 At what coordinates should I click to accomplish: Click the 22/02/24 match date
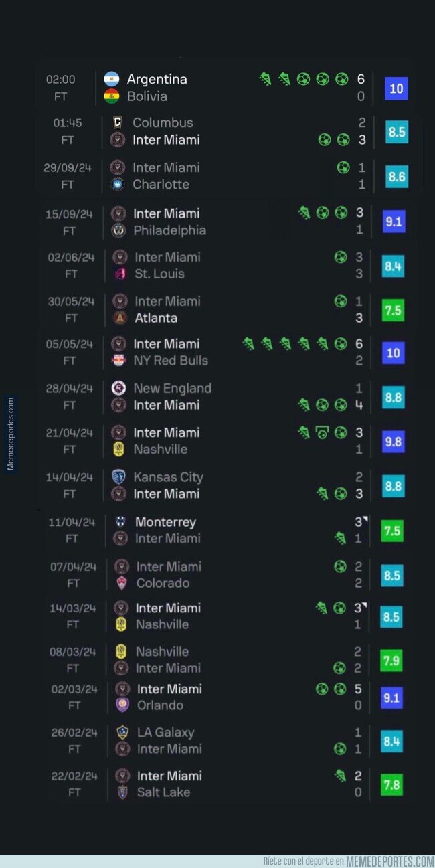[x=74, y=776]
